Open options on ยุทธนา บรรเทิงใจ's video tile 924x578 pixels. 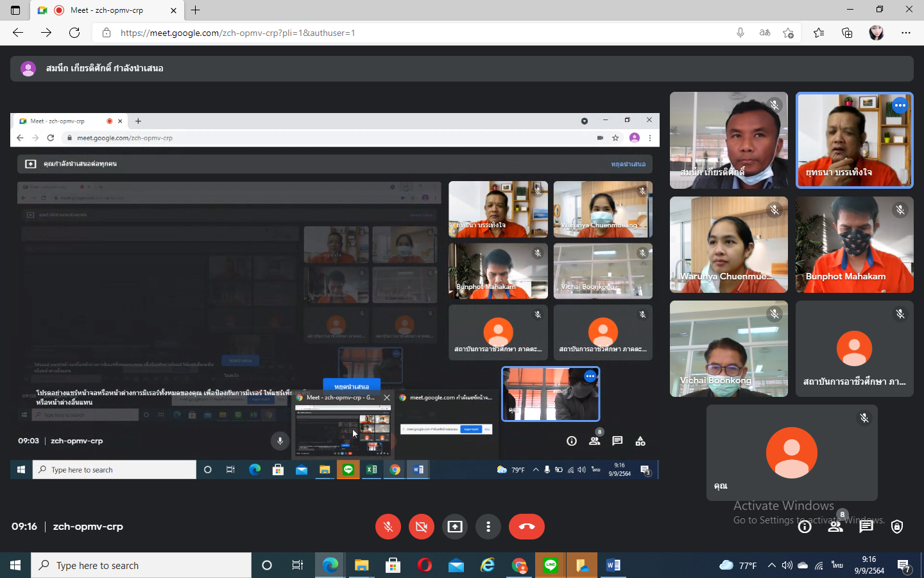click(900, 105)
